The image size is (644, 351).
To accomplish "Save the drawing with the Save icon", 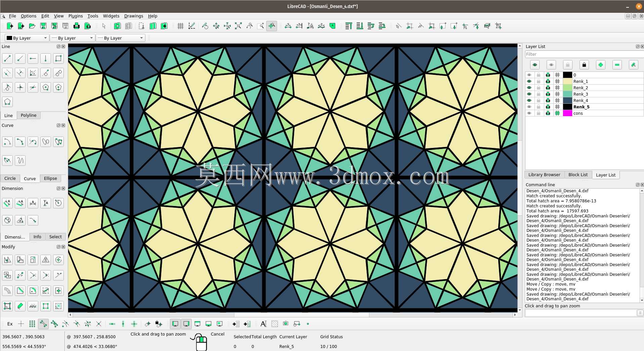I will (43, 26).
